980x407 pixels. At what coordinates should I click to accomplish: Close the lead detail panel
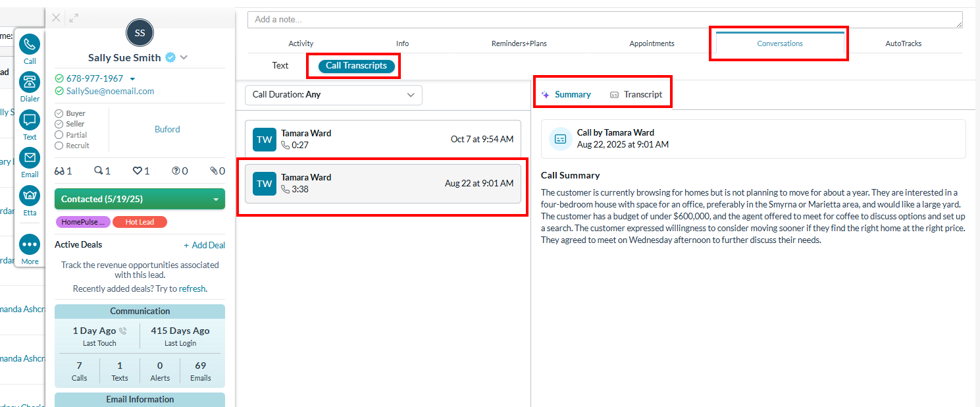tap(56, 18)
